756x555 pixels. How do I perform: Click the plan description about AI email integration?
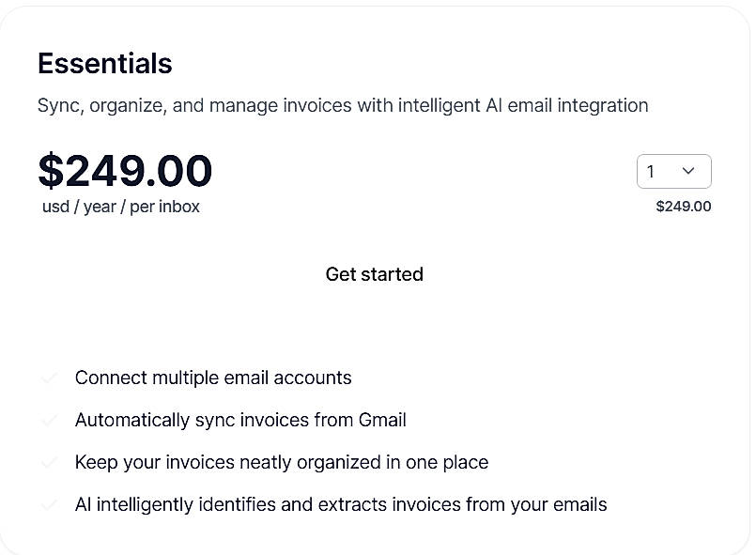tap(342, 105)
